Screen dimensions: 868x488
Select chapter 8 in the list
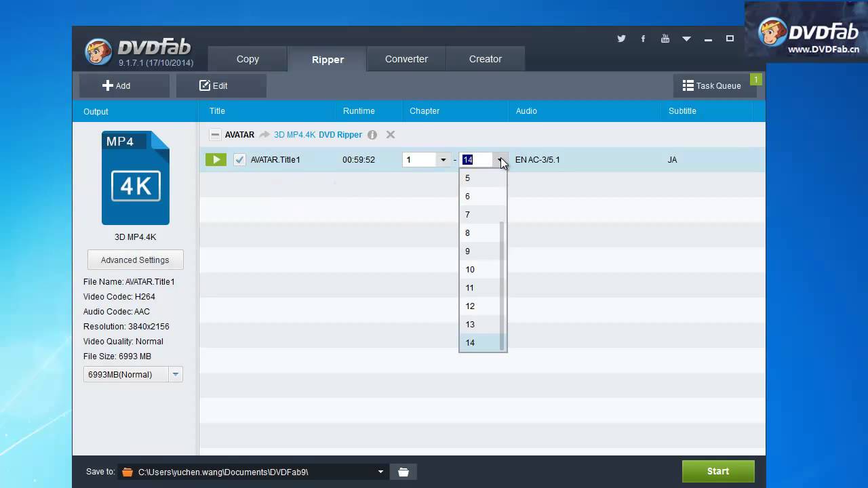click(x=479, y=233)
